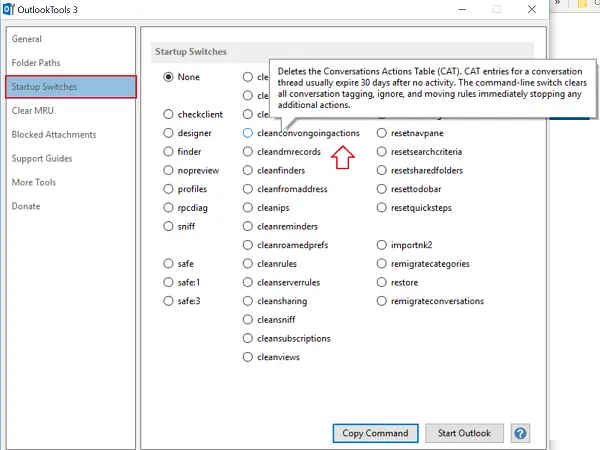Pick the cleanfromaddress switch

tap(248, 189)
